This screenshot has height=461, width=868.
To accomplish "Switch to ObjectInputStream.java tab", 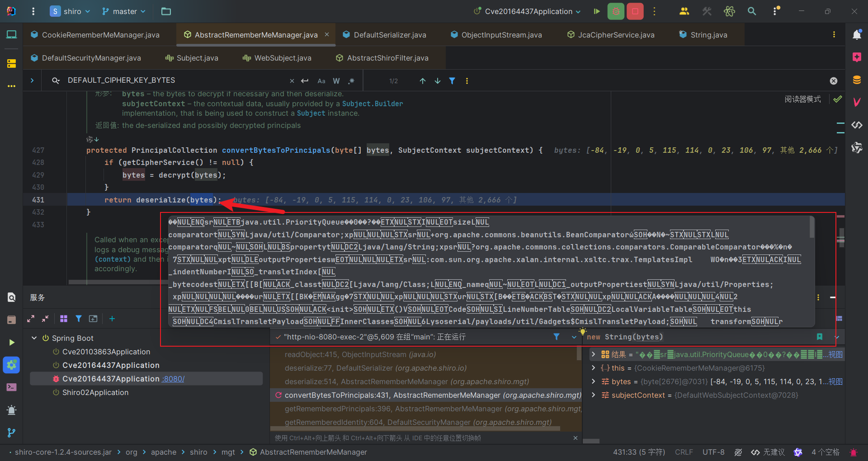I will [x=496, y=35].
